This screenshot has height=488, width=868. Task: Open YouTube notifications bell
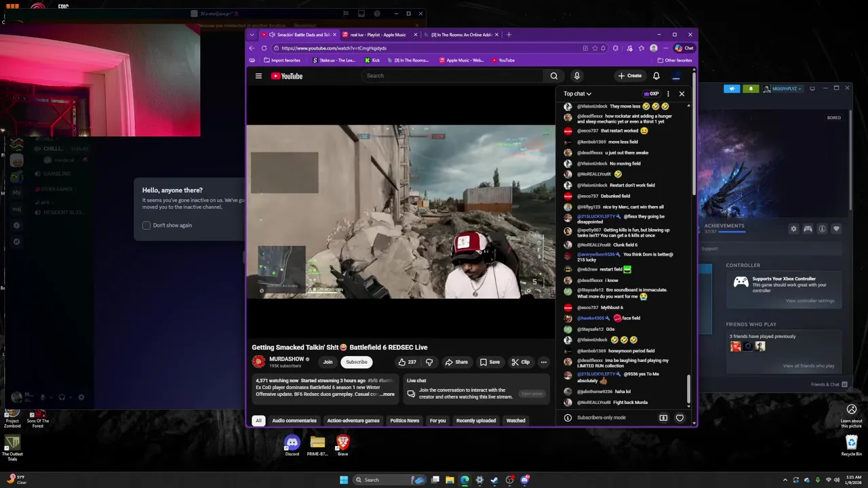coord(656,76)
